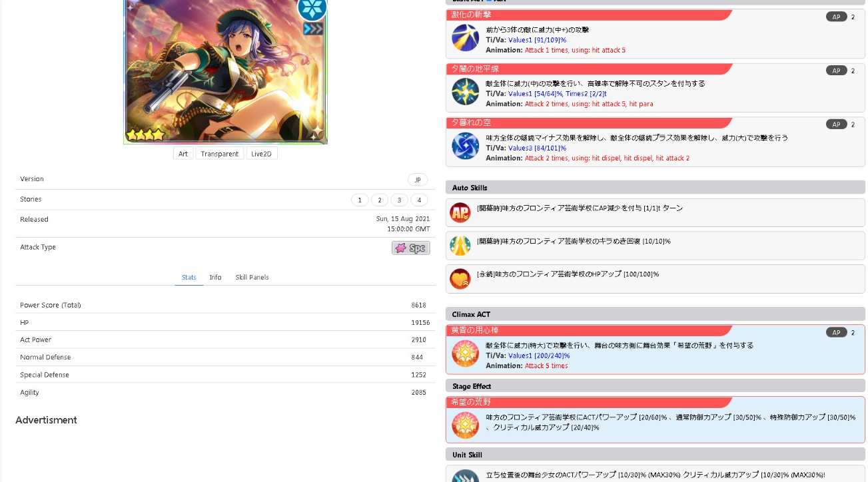Click the AP reduction auto skill icon
Image resolution: width=868 pixels, height=482 pixels.
(460, 212)
